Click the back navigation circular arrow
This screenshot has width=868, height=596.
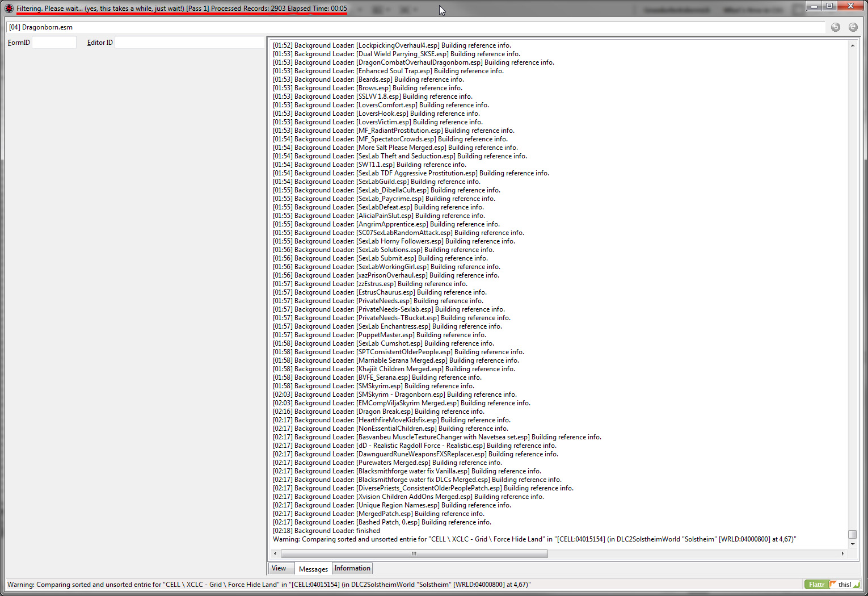(835, 27)
